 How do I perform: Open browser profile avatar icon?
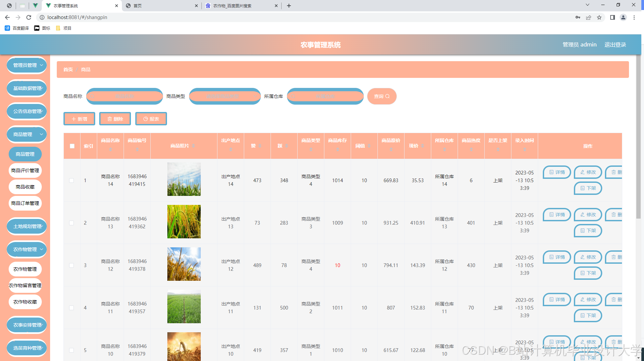(623, 17)
